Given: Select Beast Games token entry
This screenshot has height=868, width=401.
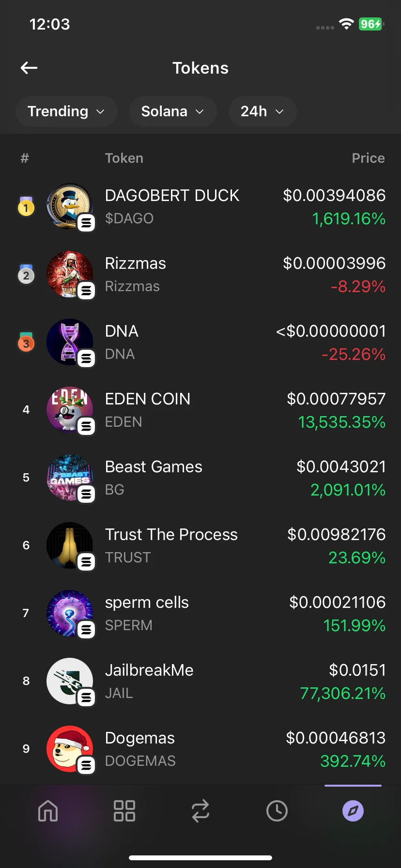Looking at the screenshot, I should point(200,478).
